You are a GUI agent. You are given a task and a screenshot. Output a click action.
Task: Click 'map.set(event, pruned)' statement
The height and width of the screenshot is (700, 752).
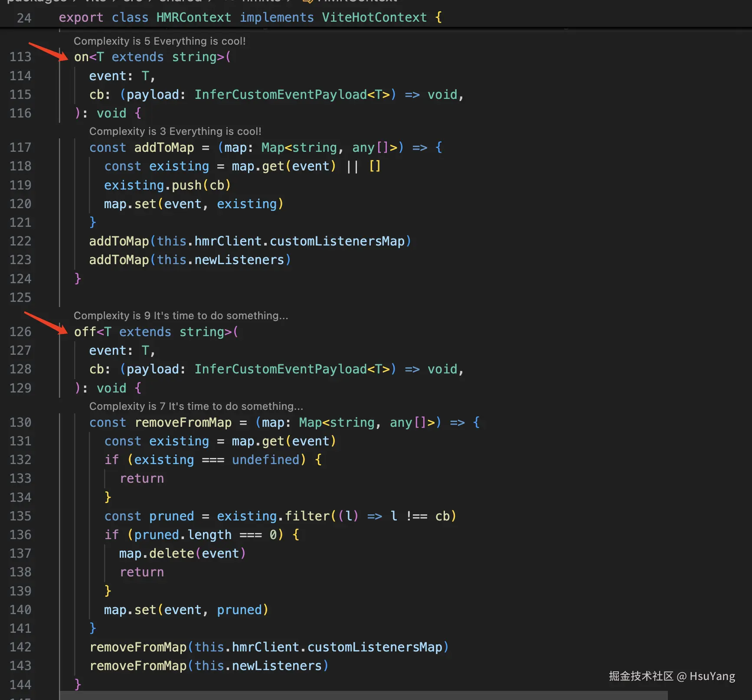[x=186, y=610]
